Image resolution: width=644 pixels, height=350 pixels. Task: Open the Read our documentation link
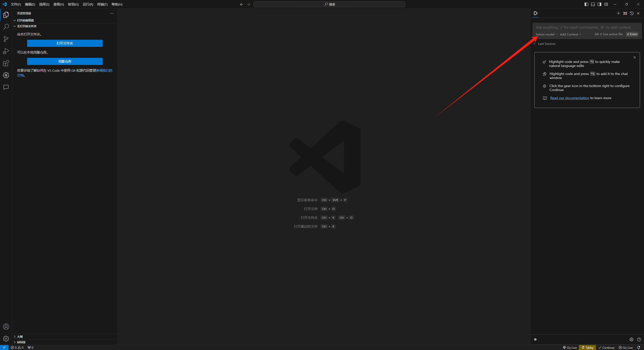coord(570,98)
